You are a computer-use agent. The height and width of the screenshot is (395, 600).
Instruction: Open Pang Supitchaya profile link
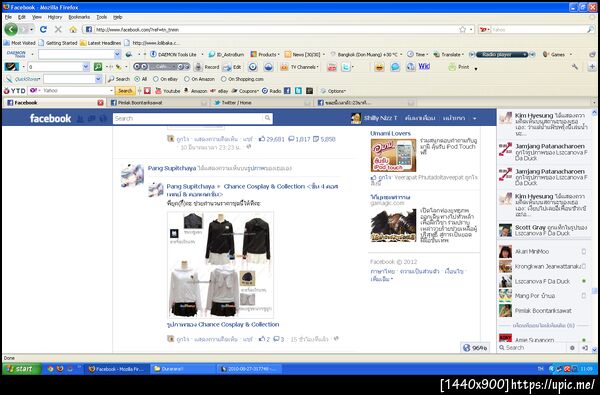(172, 168)
